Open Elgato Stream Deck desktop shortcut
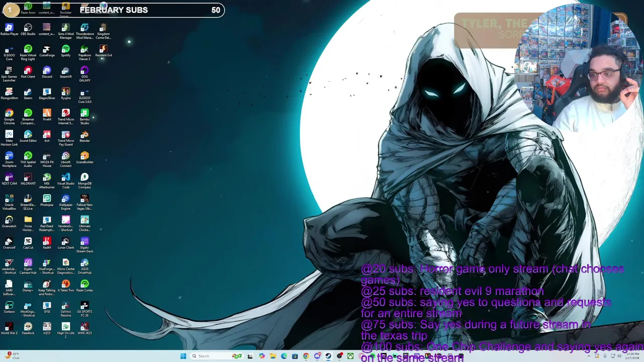The image size is (644, 362). [x=85, y=245]
